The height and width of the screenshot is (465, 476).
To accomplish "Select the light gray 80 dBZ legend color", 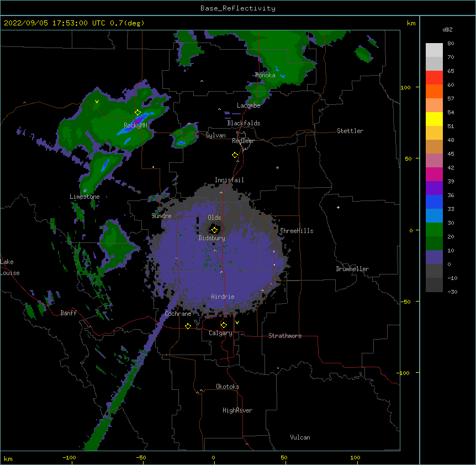I will (434, 50).
